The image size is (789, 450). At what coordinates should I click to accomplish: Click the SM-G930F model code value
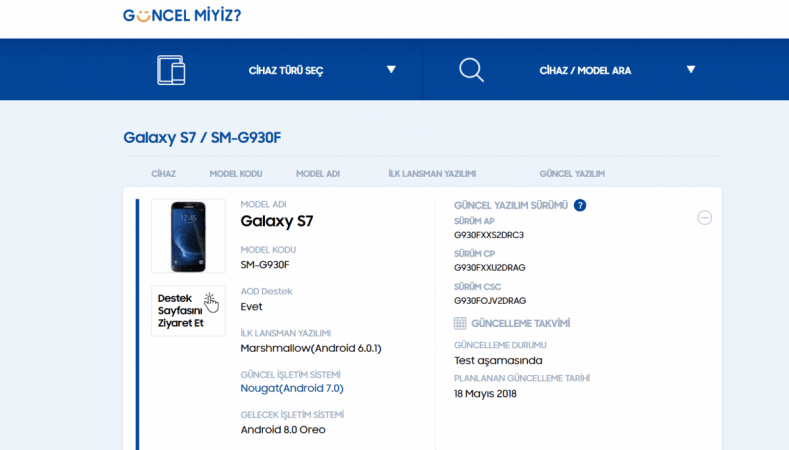click(265, 265)
